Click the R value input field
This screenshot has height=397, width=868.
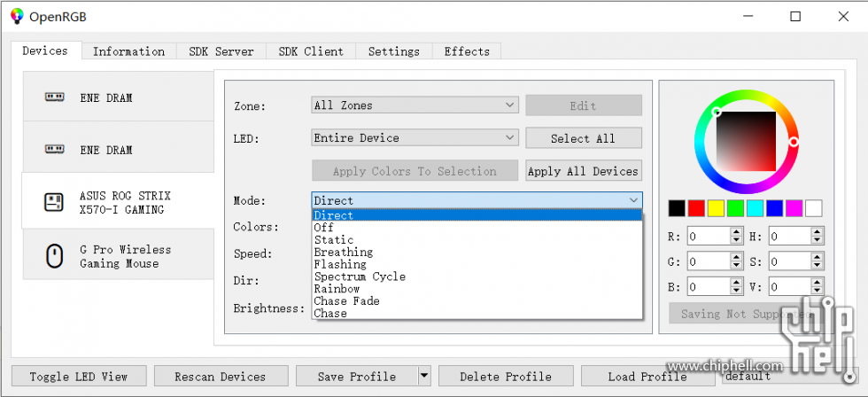709,237
